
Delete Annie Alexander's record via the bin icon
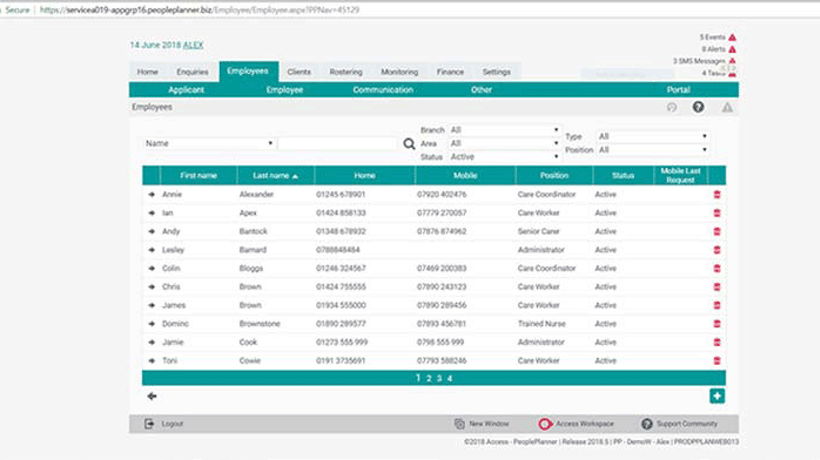[x=717, y=194]
